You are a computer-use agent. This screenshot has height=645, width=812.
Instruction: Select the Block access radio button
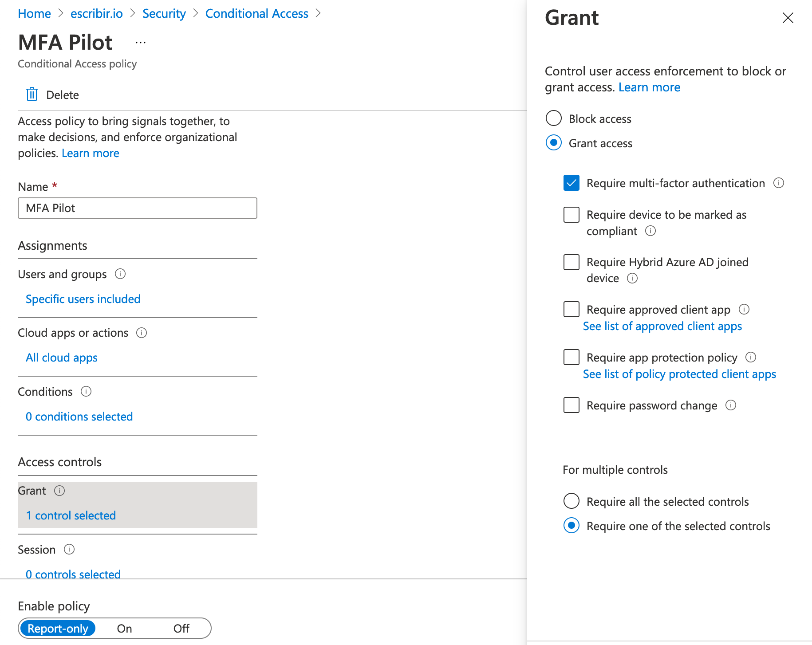[553, 118]
